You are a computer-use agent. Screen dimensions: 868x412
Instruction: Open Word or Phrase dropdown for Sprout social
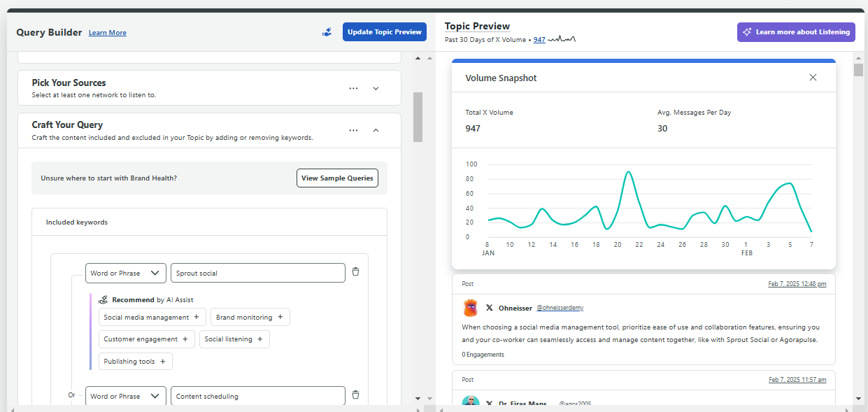[x=126, y=273]
